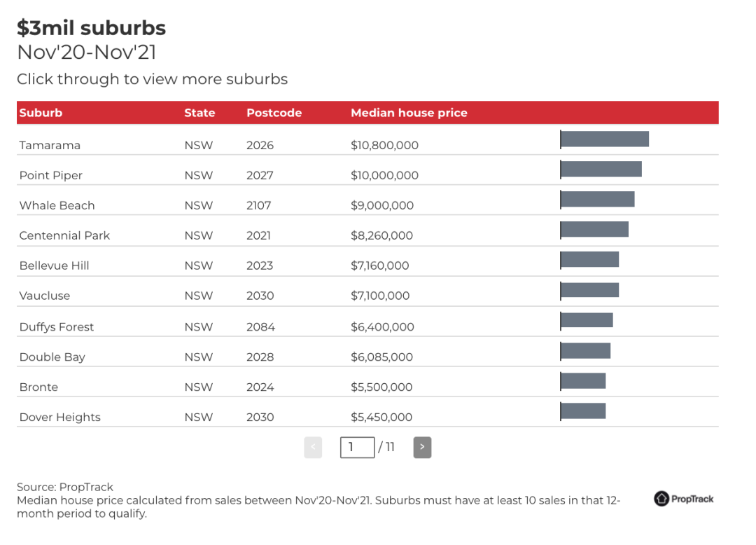Sort by the State column header
This screenshot has height=545, width=756.
click(x=199, y=113)
